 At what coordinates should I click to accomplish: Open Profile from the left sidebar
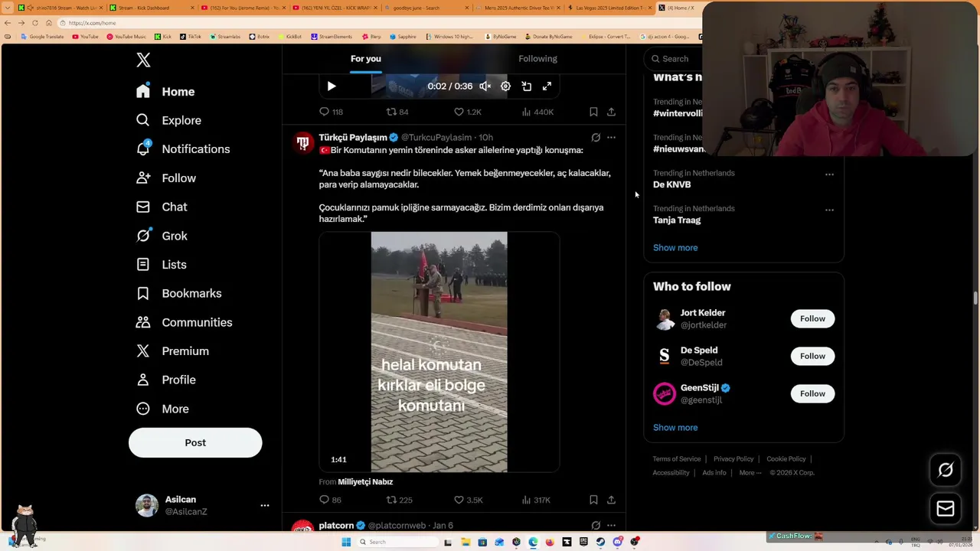(x=166, y=380)
